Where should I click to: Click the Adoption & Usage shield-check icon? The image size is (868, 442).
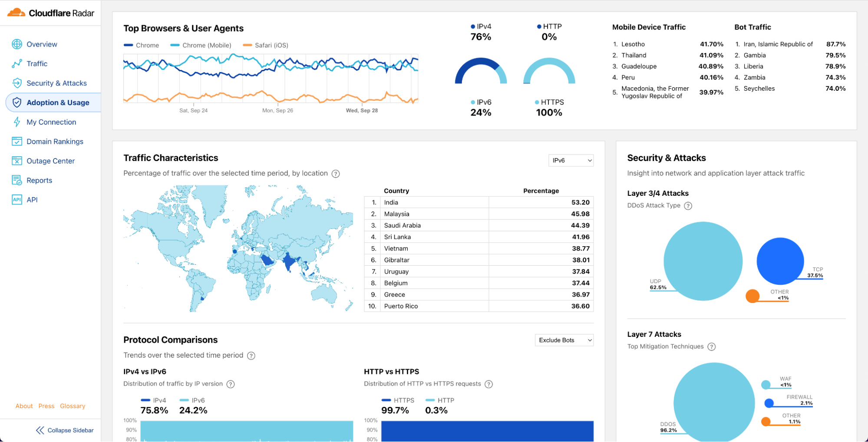[17, 102]
